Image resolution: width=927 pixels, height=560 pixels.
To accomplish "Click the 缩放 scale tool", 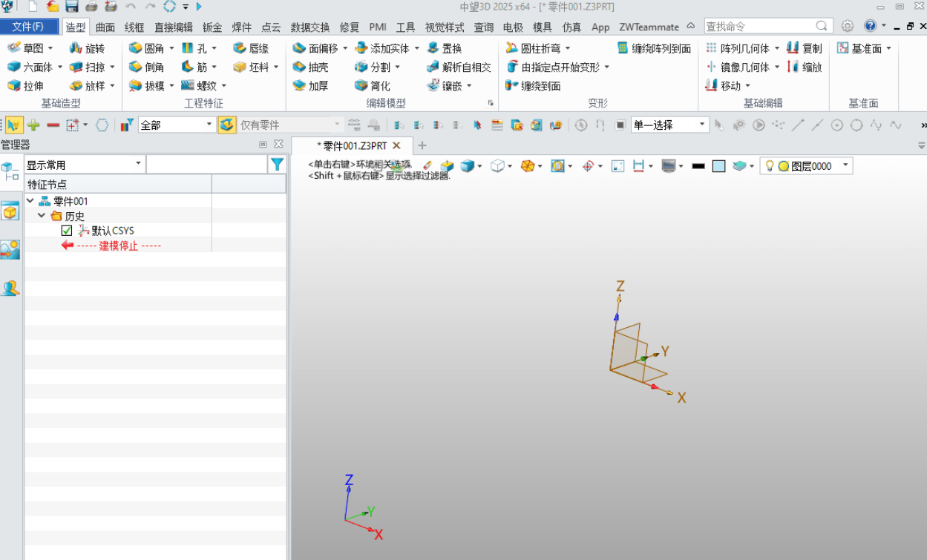I will coord(805,67).
